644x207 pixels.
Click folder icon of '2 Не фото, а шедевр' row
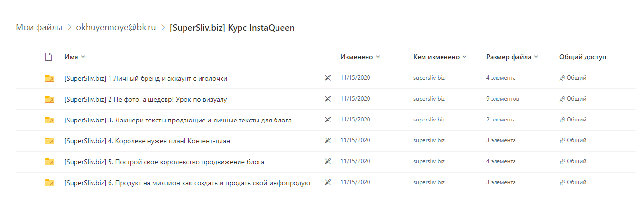point(49,99)
